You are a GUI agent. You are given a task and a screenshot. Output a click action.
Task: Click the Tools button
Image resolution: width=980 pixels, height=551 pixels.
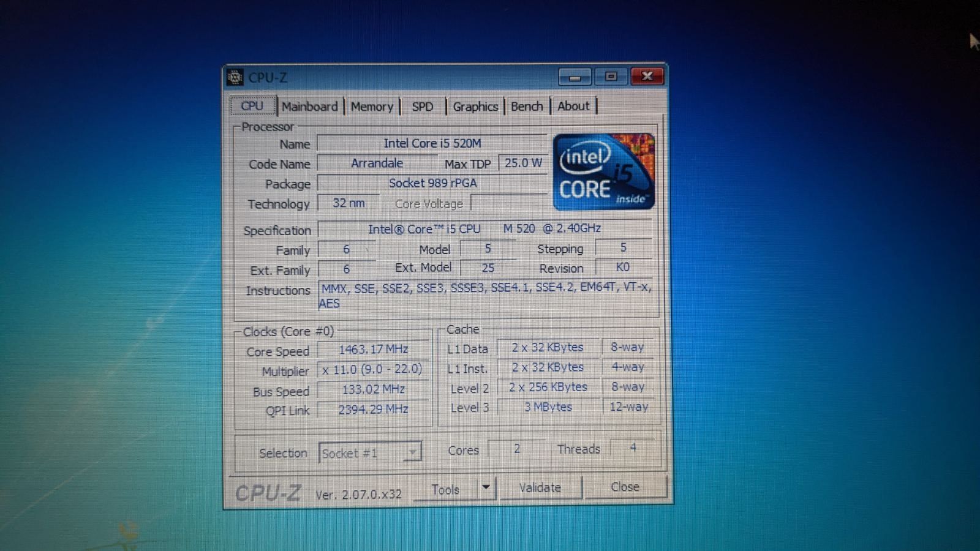pos(445,490)
